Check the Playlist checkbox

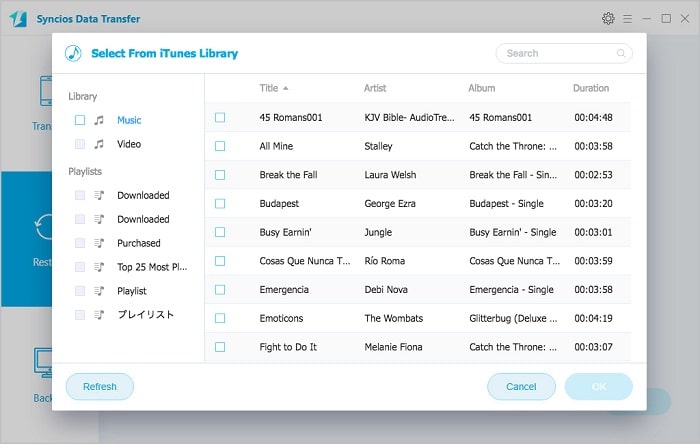pos(80,291)
